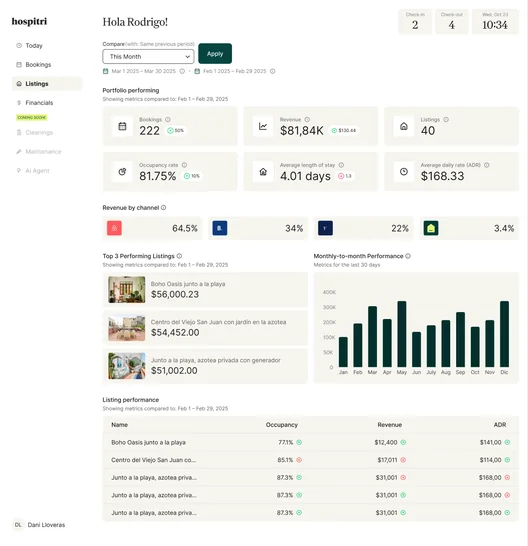528x546 pixels.
Task: Click info icon beside Top 3 Performing Listings
Action: point(179,256)
